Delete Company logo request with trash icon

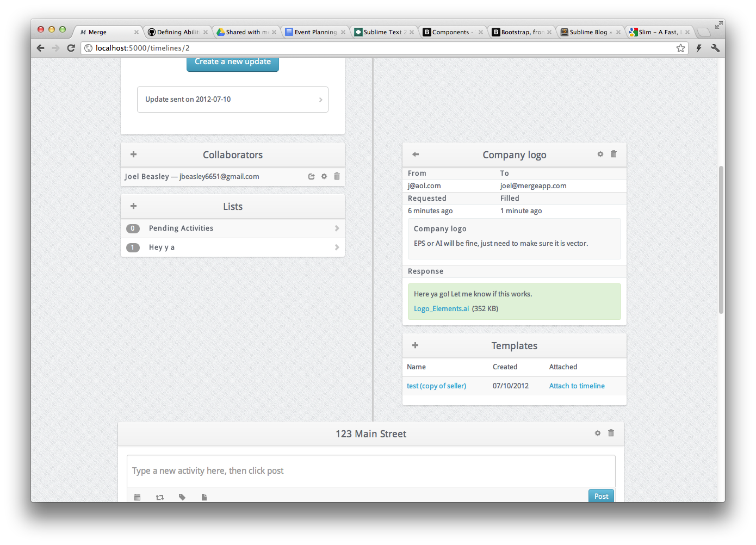pos(614,154)
